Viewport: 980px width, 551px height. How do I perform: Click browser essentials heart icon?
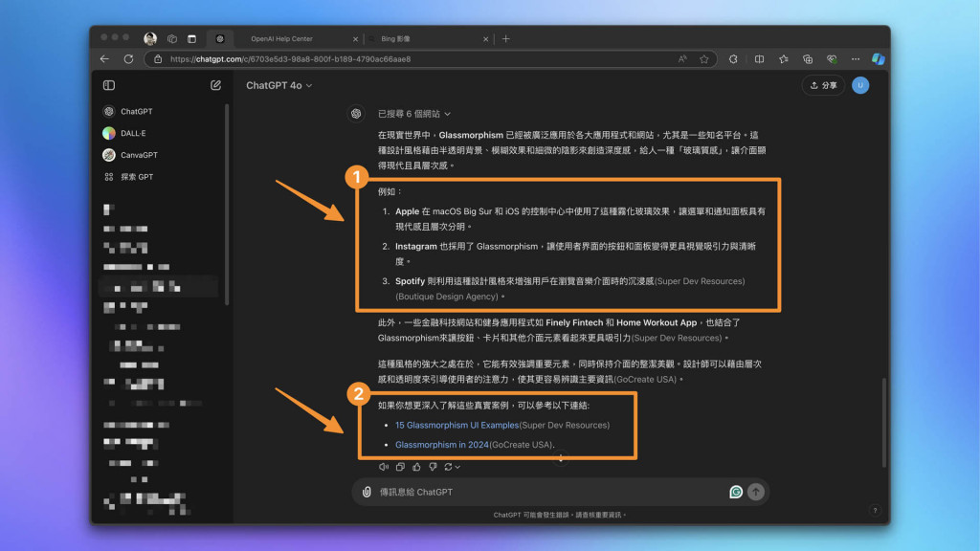coord(832,58)
